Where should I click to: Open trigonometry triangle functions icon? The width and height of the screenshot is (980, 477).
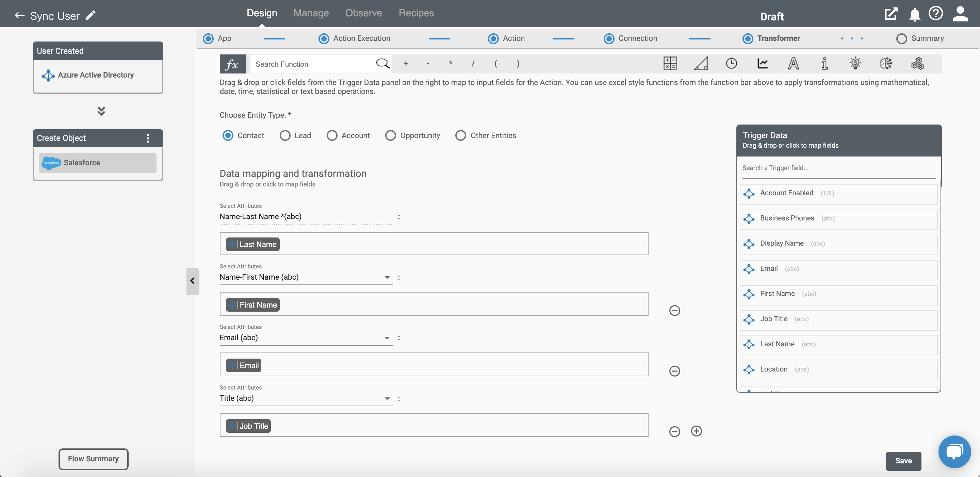tap(701, 64)
